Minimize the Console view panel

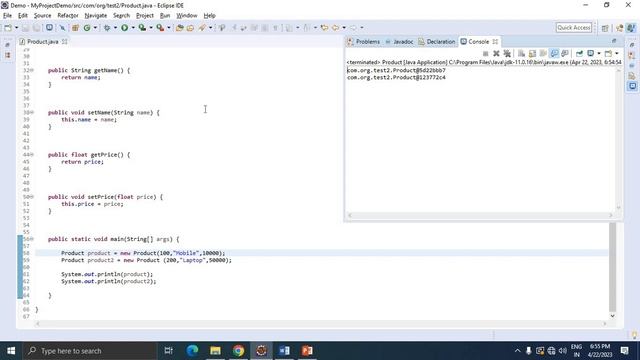point(614,41)
